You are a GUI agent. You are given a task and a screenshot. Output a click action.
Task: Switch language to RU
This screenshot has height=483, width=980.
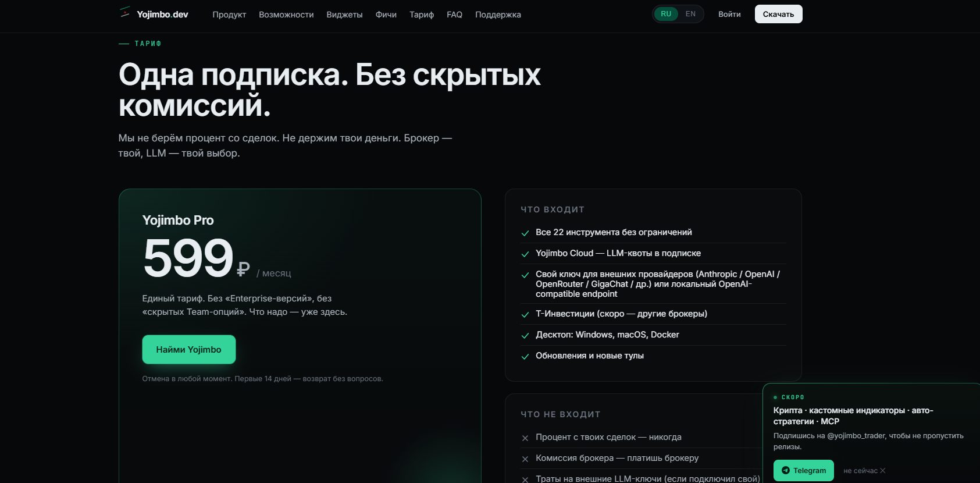coord(666,14)
